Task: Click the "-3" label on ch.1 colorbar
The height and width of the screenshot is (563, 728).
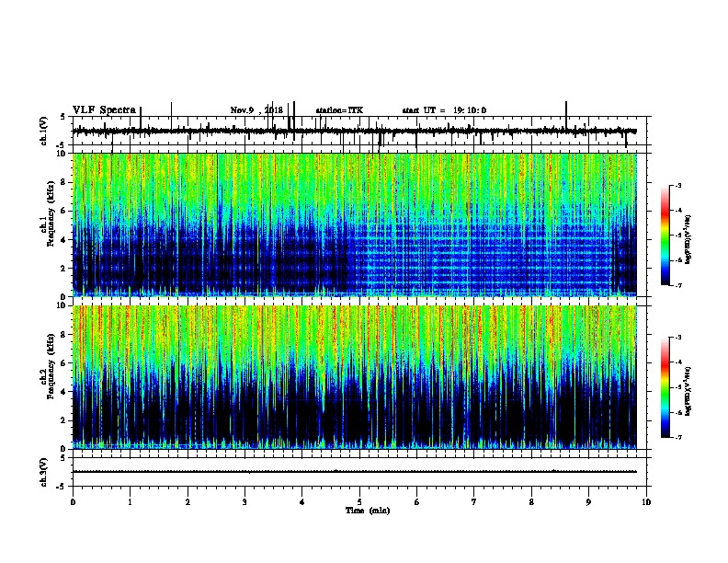Action: [x=678, y=185]
